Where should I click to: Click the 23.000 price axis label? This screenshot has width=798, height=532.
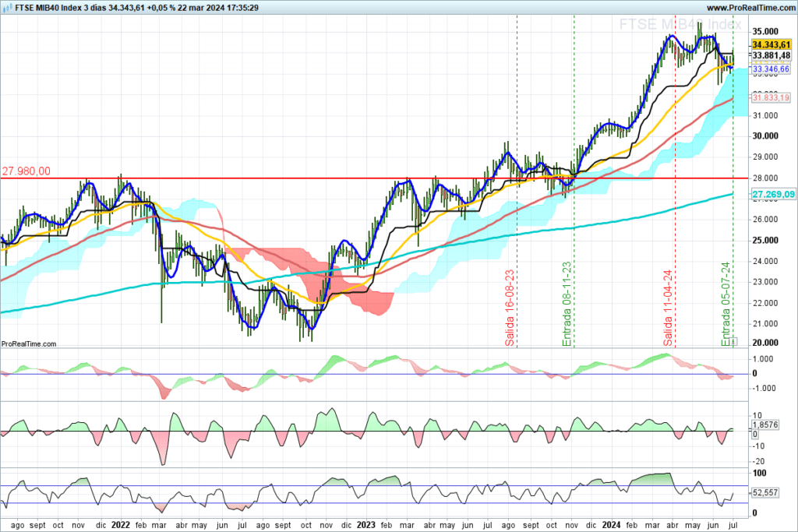(765, 282)
